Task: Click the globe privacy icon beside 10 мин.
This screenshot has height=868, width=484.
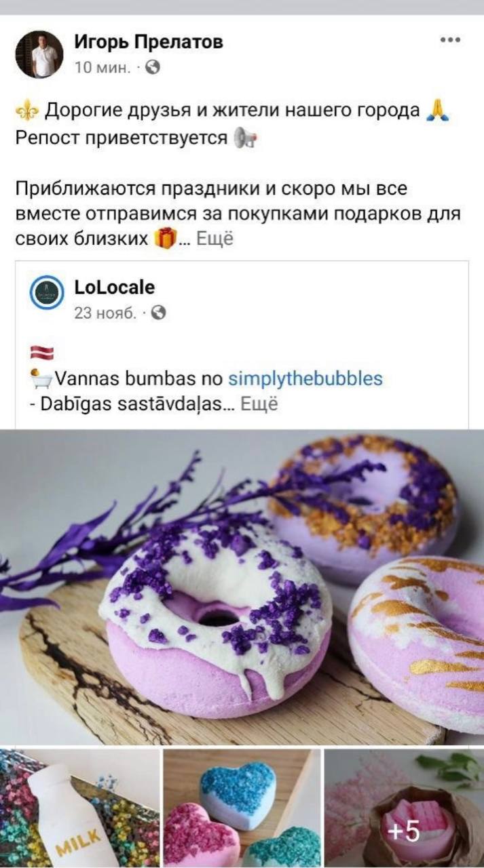Action: [153, 67]
